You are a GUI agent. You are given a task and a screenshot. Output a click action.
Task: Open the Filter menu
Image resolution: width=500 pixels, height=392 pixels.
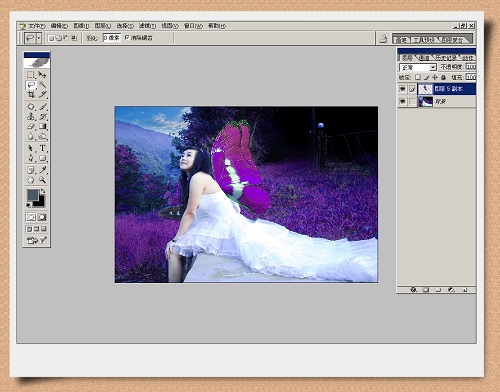point(147,26)
